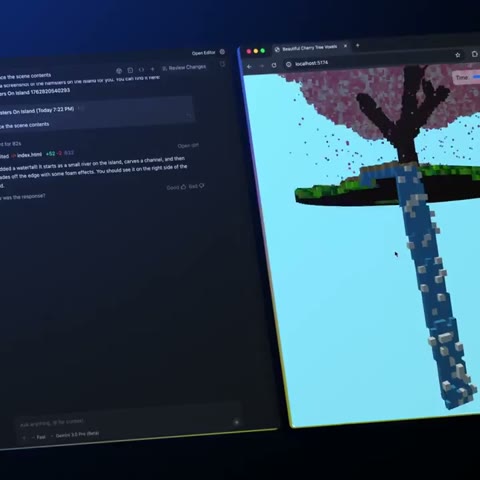
Task: Click the globe icon in agent panel toolbar
Action: click(x=119, y=71)
